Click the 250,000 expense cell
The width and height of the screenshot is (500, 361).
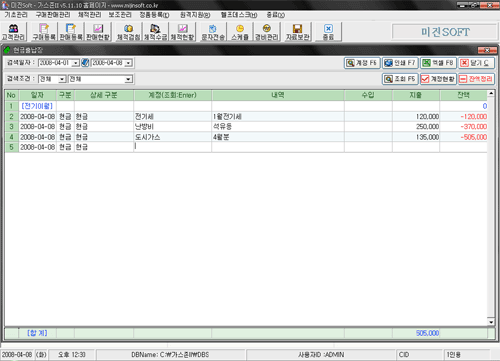pyautogui.click(x=416, y=127)
